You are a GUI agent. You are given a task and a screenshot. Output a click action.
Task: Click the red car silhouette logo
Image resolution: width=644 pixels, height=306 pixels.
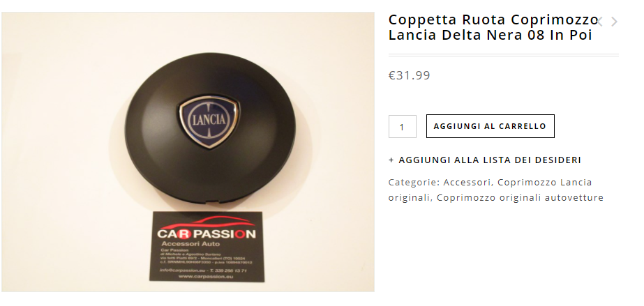(207, 222)
